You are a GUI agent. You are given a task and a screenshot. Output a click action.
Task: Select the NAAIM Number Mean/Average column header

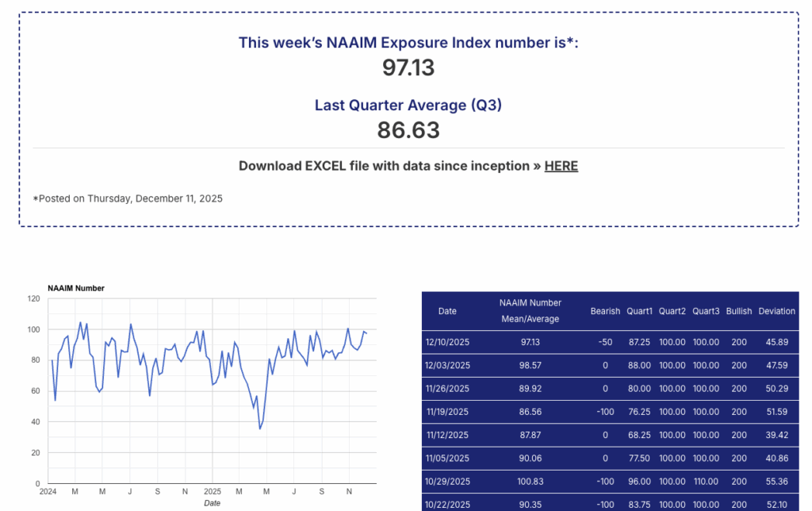click(530, 311)
